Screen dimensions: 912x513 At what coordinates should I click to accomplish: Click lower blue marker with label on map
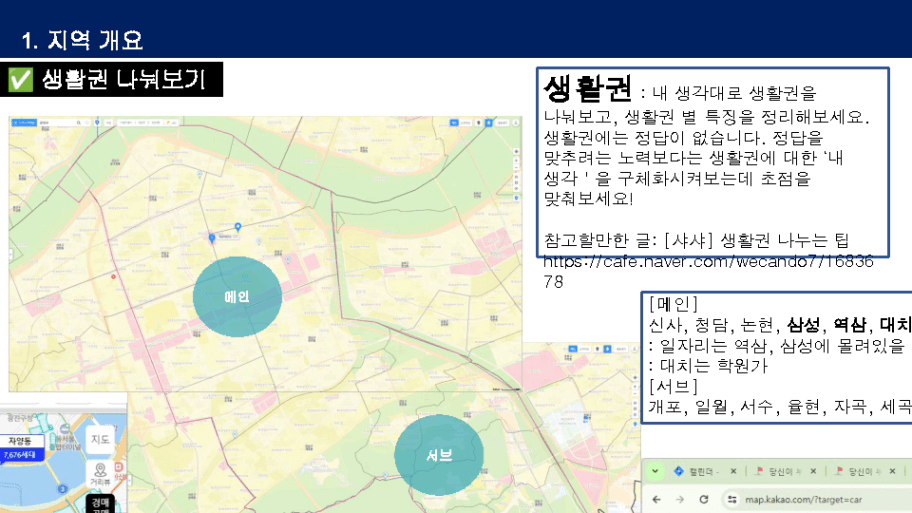(x=212, y=237)
